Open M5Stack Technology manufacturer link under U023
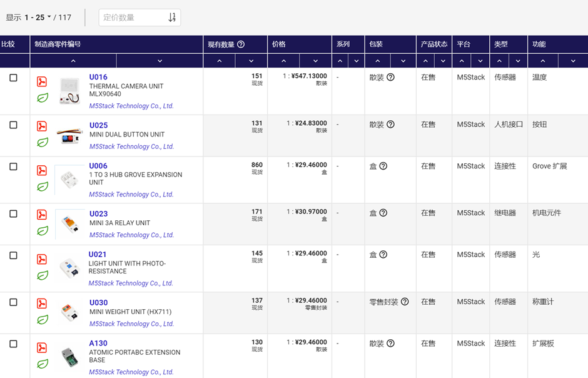 (131, 235)
